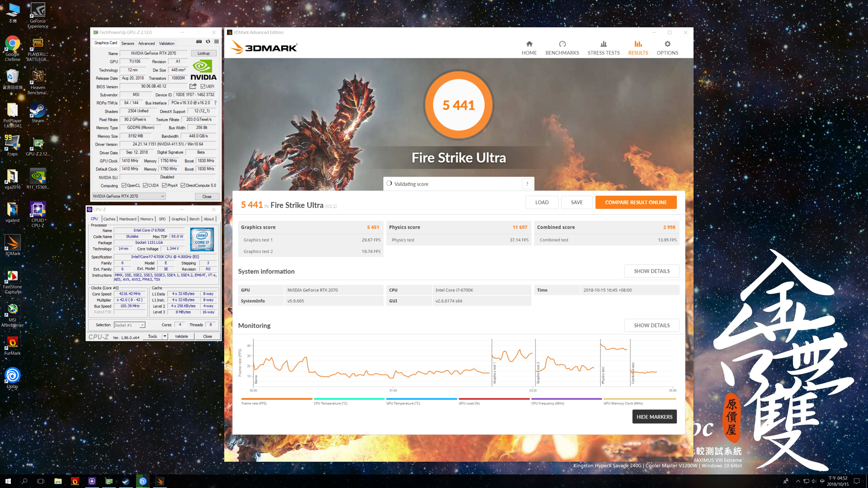Open the SPD tab in CPU-Z
The width and height of the screenshot is (868, 488).
pyautogui.click(x=162, y=219)
